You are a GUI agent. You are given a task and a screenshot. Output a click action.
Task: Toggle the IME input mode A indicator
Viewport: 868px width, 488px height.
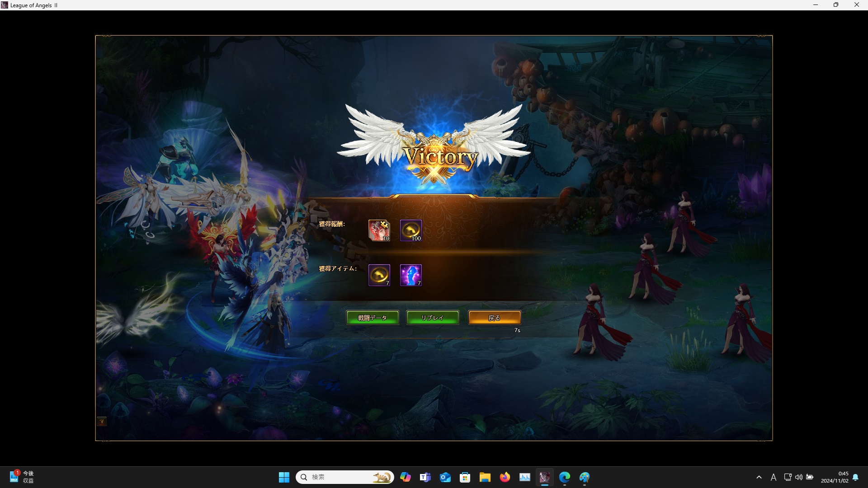pos(774,477)
